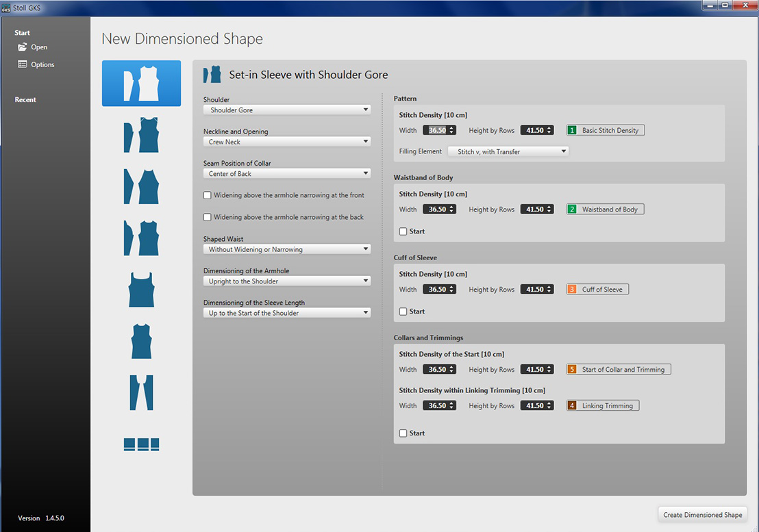Open the Filling Element dropdown

click(508, 151)
